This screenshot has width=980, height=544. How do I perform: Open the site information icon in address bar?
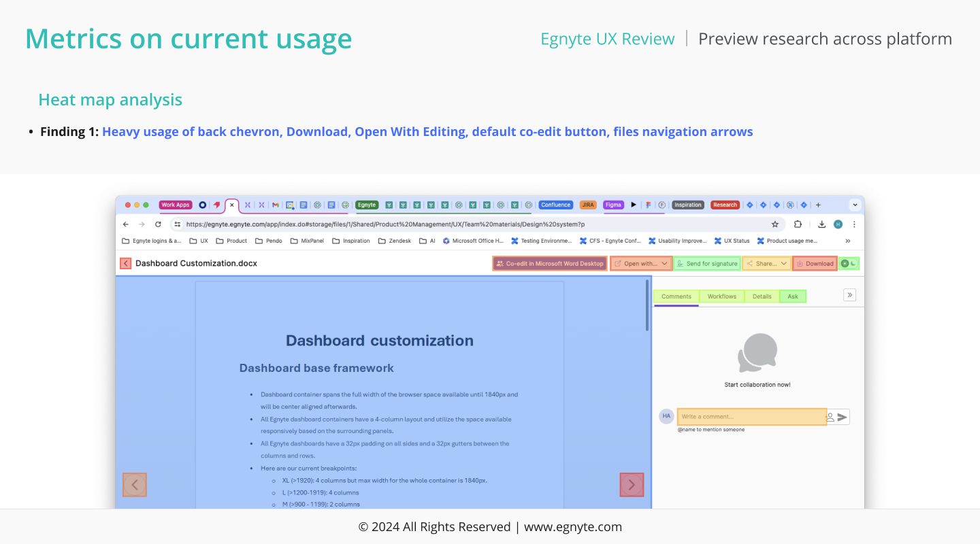(177, 224)
